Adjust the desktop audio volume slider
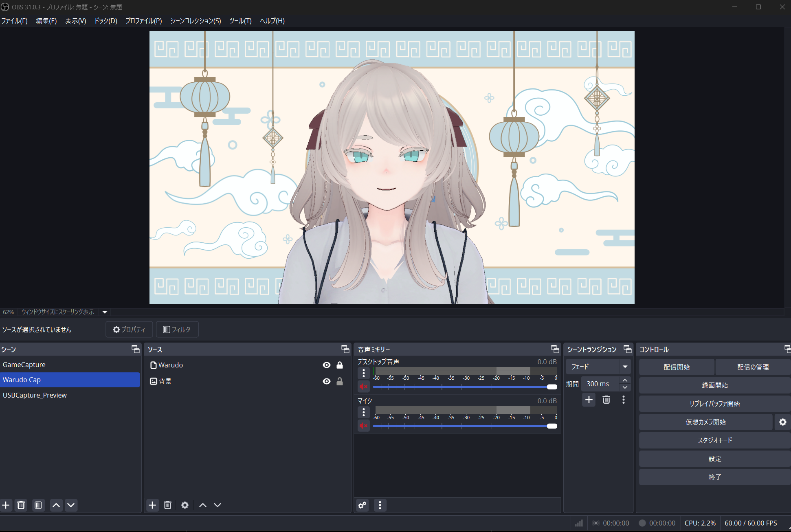791x532 pixels. [x=465, y=387]
